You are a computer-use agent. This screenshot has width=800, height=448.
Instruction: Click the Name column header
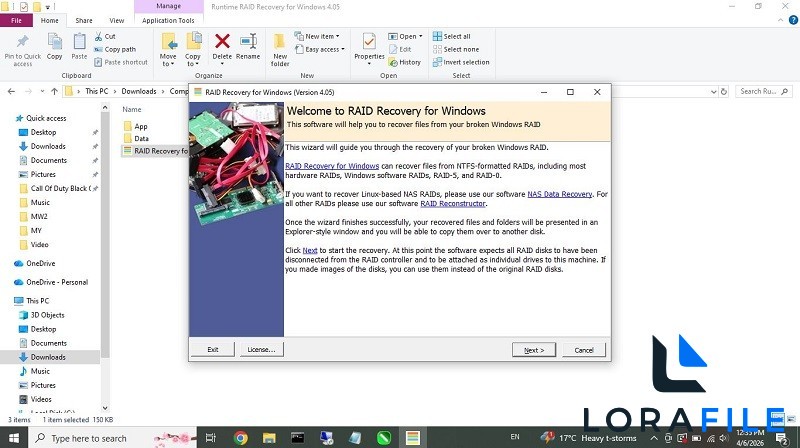tap(132, 109)
